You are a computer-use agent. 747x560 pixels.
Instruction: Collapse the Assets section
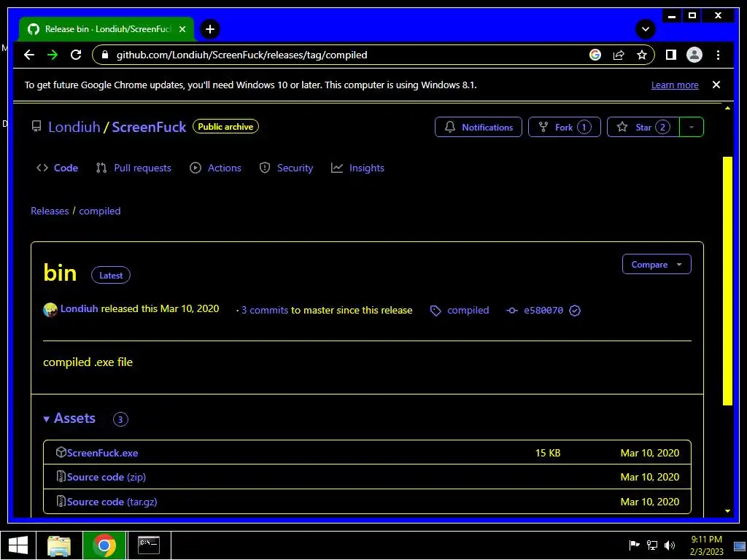pos(69,418)
